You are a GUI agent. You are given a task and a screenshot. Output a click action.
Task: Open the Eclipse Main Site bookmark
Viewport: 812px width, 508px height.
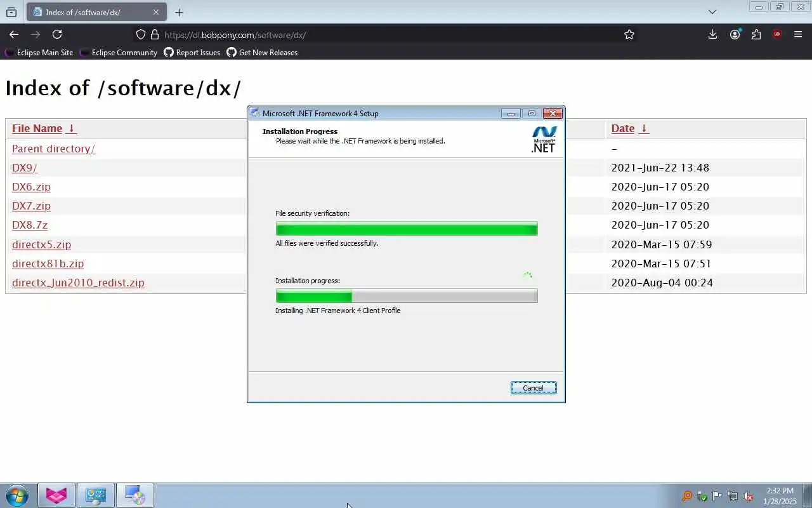(39, 53)
